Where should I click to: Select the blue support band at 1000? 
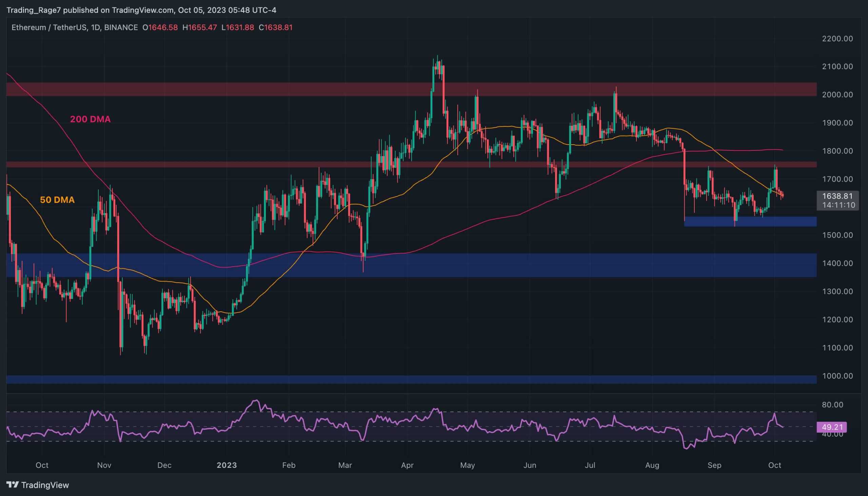pos(412,379)
